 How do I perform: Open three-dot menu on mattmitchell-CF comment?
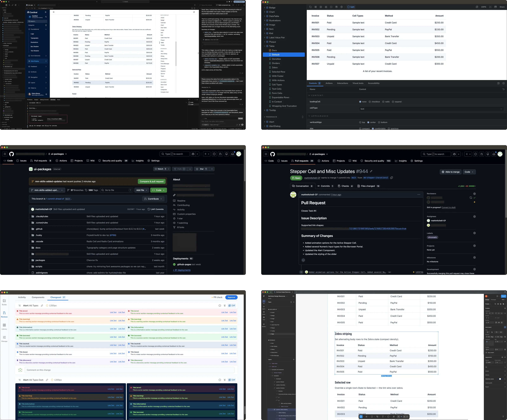click(419, 194)
